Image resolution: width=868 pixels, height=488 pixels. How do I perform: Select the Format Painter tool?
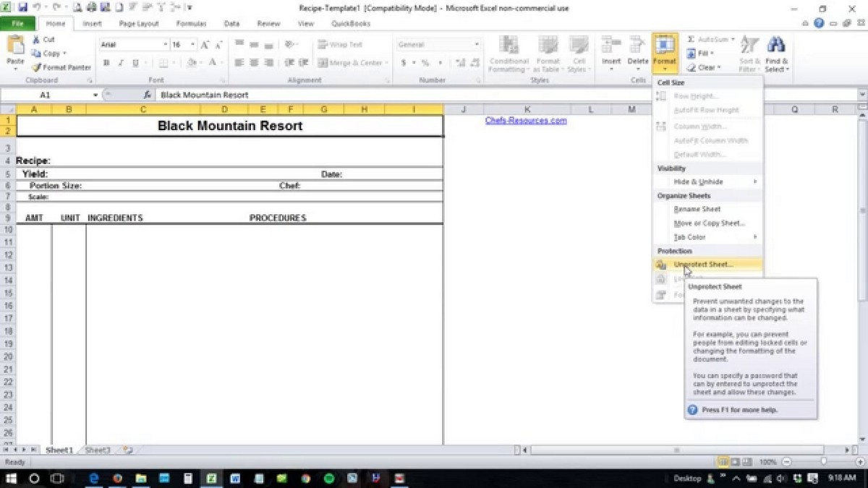[x=61, y=67]
